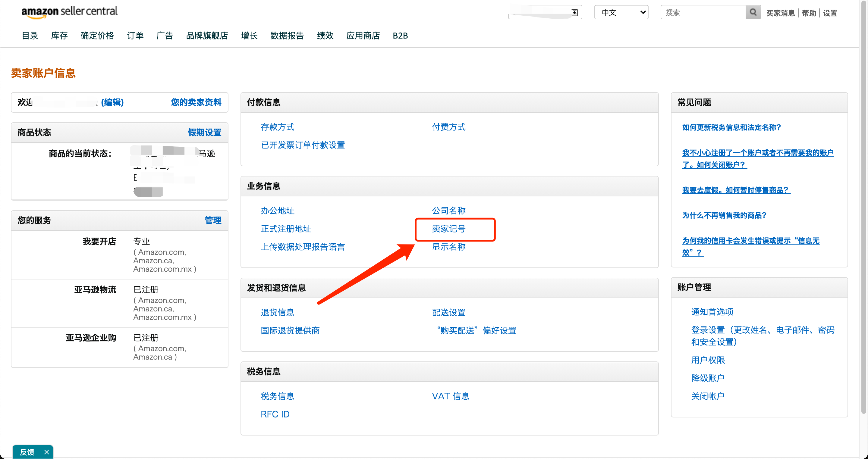Click the 卖家记号 link

pyautogui.click(x=448, y=229)
